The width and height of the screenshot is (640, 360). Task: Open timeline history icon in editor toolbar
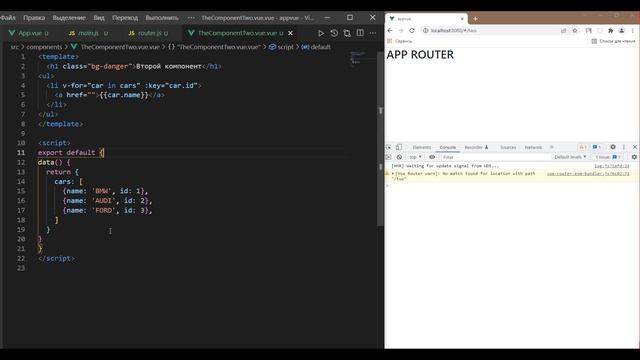point(334,33)
